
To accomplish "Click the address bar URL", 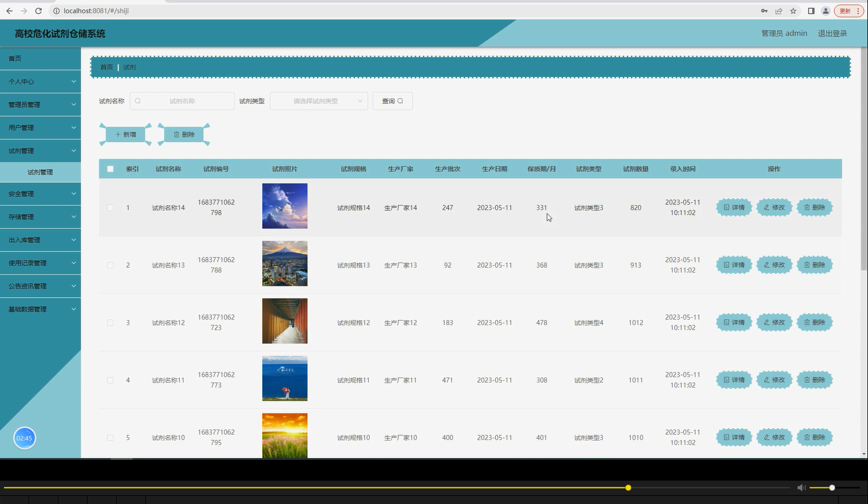I will click(x=96, y=11).
